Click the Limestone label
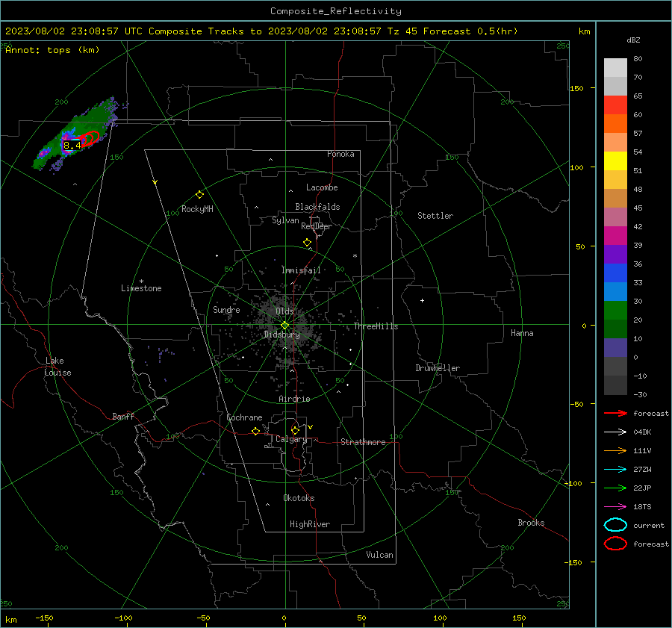This screenshot has width=672, height=628. 141,288
